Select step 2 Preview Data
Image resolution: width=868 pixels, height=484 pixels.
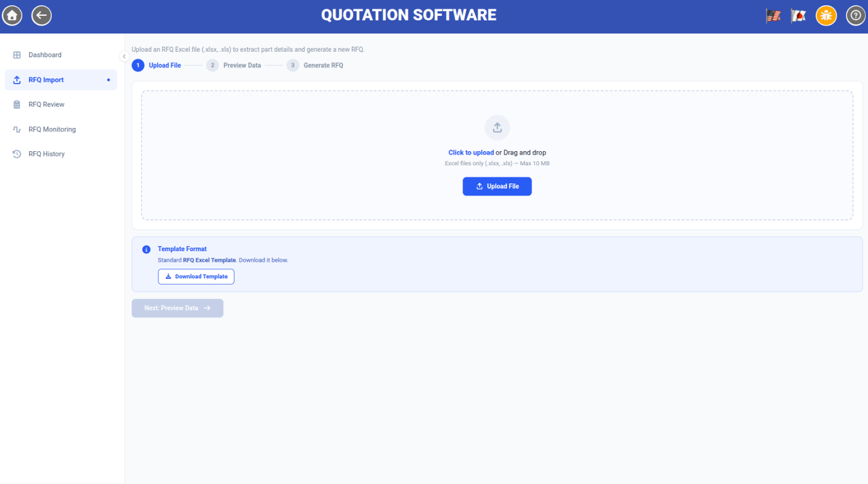pyautogui.click(x=234, y=65)
